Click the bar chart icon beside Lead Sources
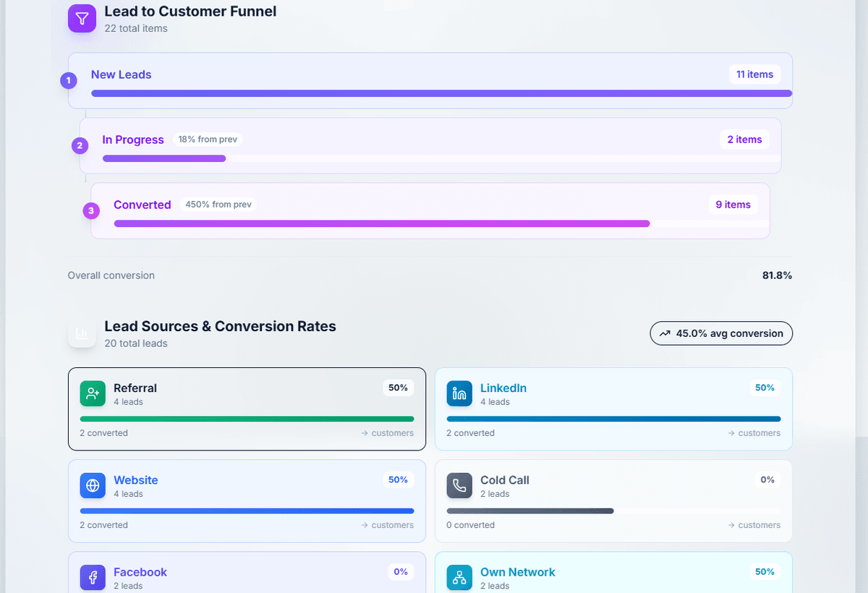The image size is (868, 593). (82, 333)
